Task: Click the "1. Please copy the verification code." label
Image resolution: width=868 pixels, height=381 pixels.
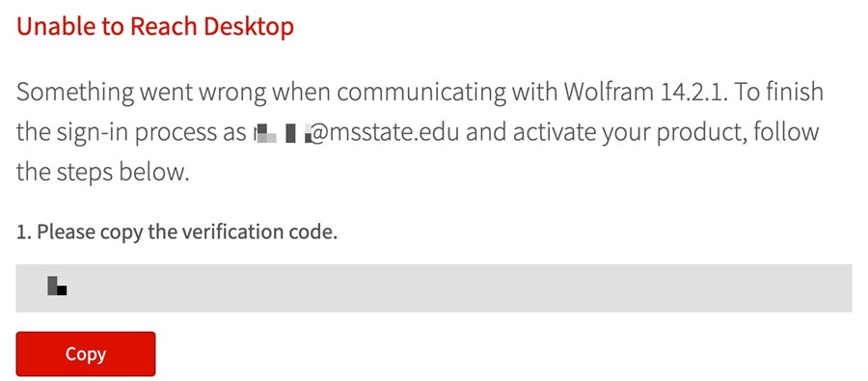Action: 176,232
